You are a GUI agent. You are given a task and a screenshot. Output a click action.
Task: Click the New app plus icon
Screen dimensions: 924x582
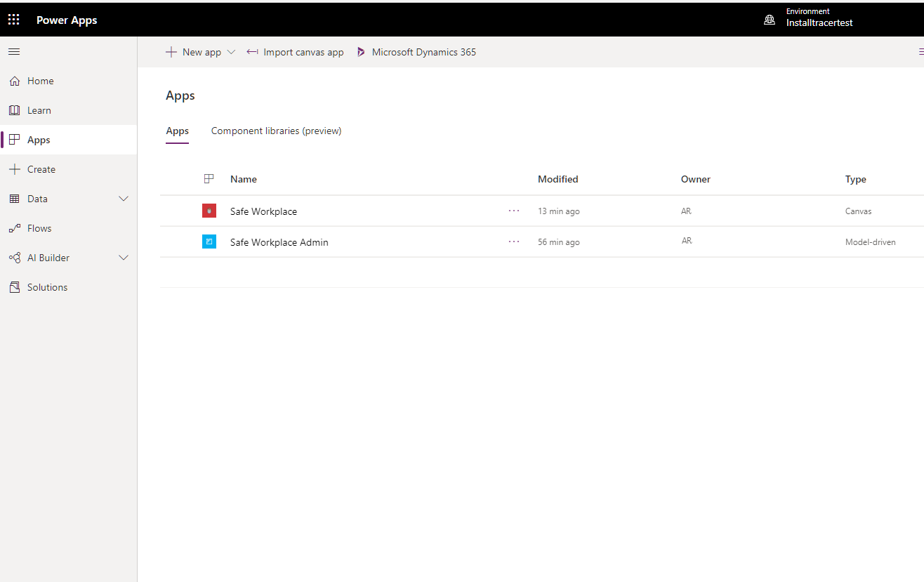coord(171,52)
